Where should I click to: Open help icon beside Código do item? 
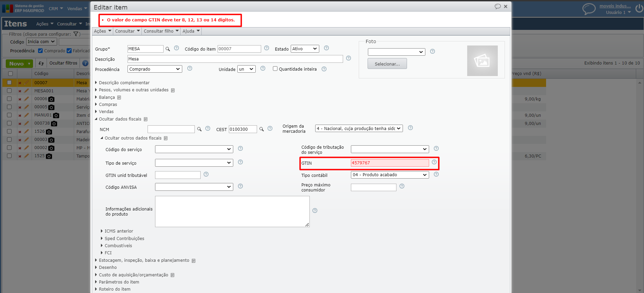click(x=267, y=48)
